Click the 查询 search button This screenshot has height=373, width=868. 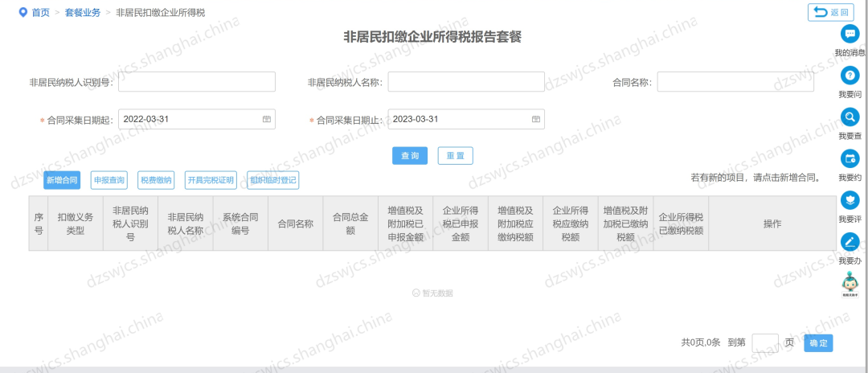[x=410, y=156]
